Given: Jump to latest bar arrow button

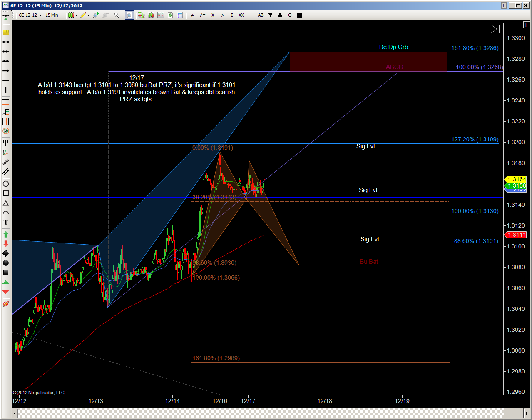Looking at the screenshot, I should point(495,29).
